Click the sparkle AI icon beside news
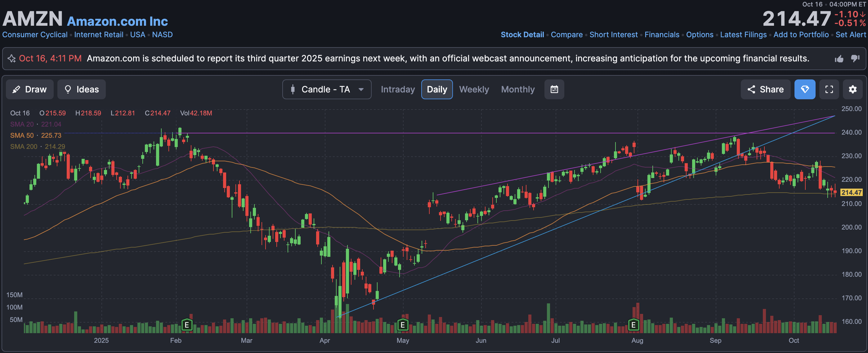 coord(11,59)
